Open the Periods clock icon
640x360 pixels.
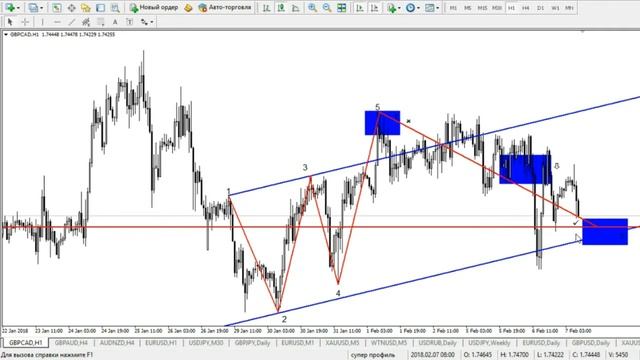tap(410, 8)
